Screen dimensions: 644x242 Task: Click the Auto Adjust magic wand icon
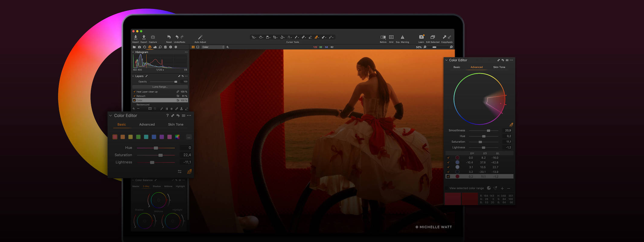tap(200, 37)
